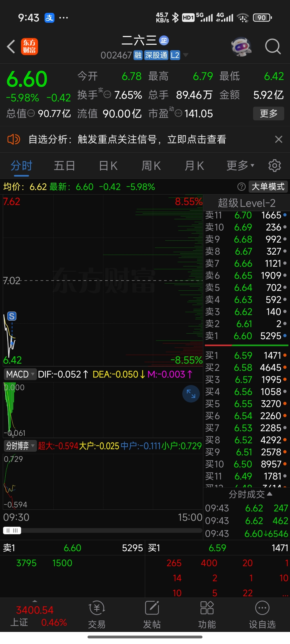The height and width of the screenshot is (644, 290).
Task: Switch to 日K chart tab
Action: [108, 166]
